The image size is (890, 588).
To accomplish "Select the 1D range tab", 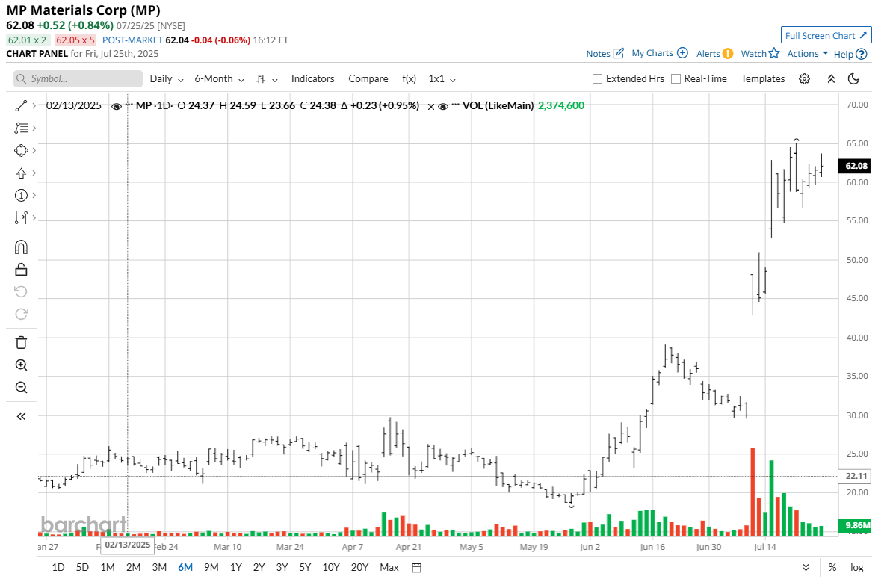I will pos(58,568).
